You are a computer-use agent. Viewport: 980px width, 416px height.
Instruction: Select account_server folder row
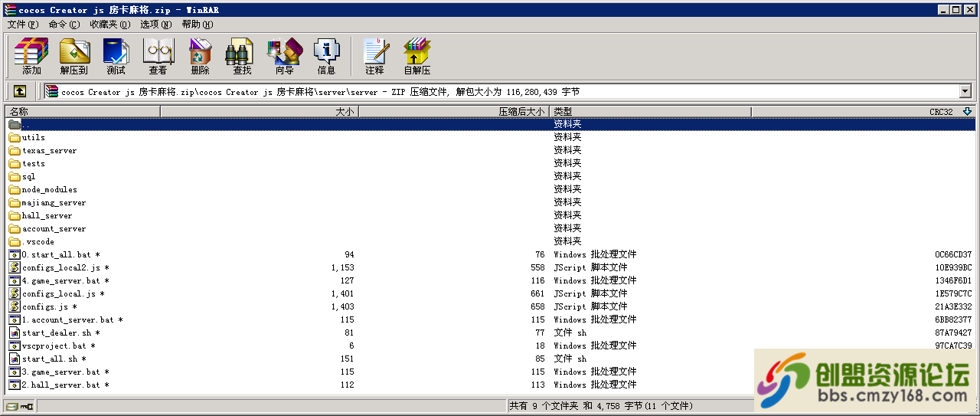tap(490, 228)
